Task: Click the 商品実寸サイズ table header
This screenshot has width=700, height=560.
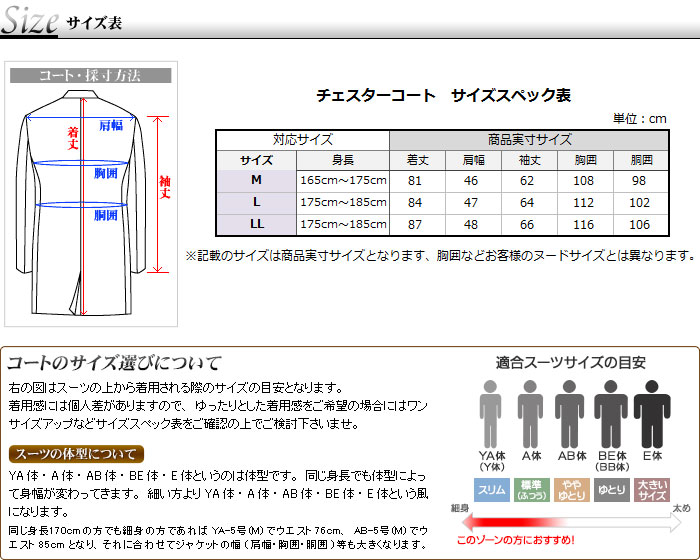Action: pos(529,140)
